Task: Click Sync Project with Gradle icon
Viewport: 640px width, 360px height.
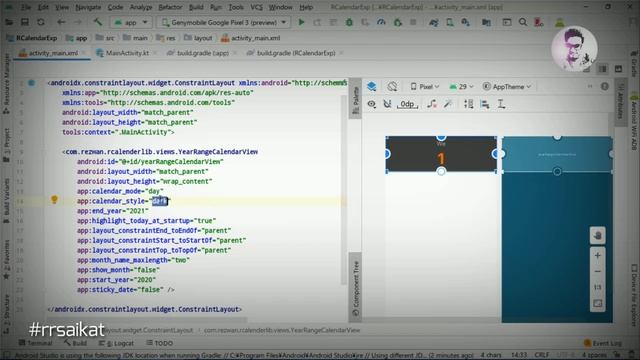Action: point(434,22)
